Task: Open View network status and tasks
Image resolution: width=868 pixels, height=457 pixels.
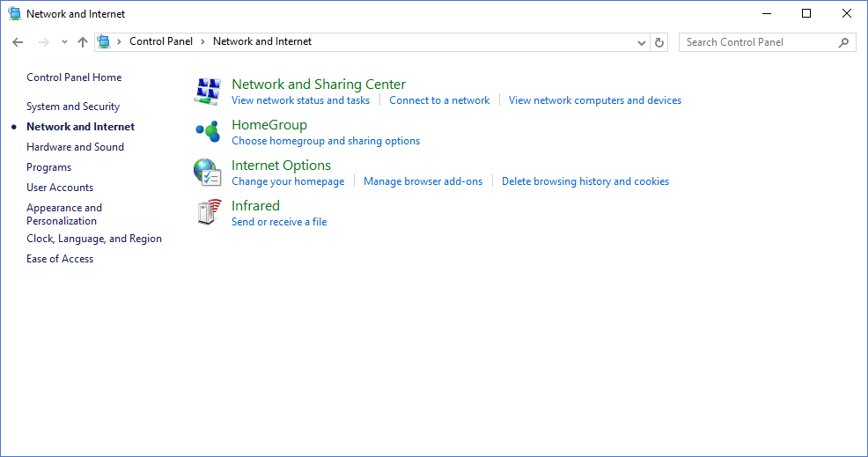Action: coord(300,100)
